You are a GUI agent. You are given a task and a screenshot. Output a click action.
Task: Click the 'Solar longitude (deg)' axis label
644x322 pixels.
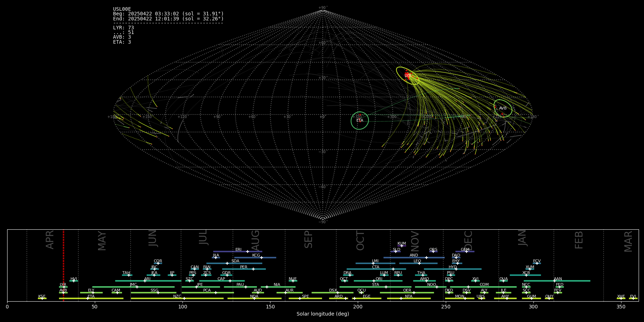(323, 314)
